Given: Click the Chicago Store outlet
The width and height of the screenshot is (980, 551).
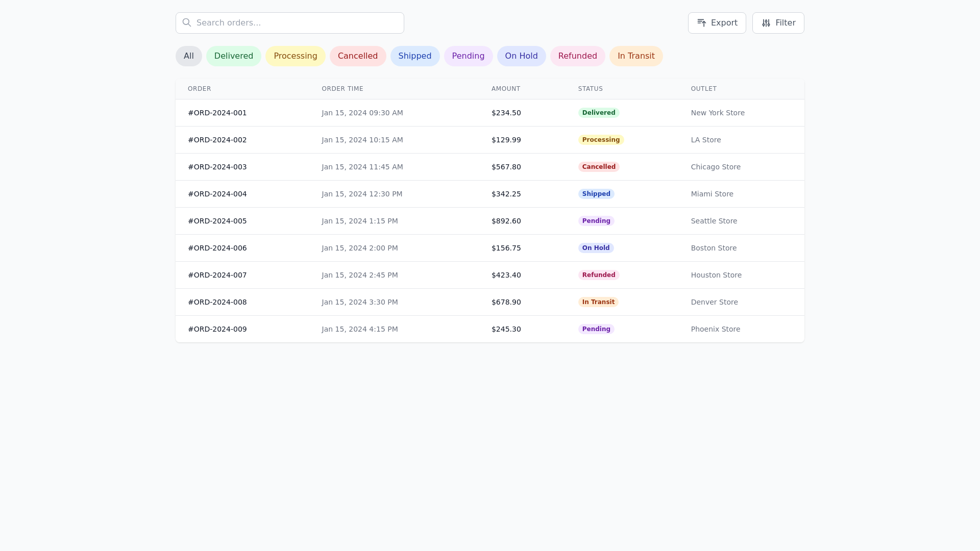Looking at the screenshot, I should tap(716, 167).
